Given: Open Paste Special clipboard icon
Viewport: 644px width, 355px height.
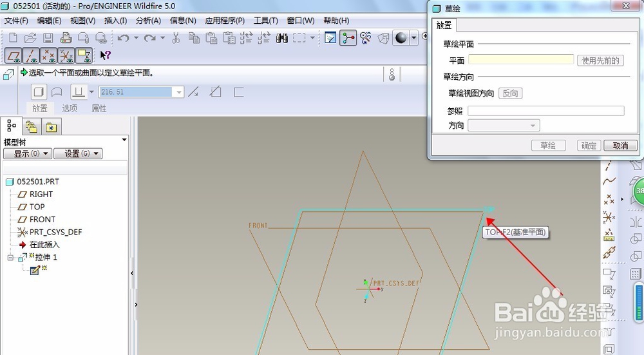Looking at the screenshot, I should (x=229, y=38).
